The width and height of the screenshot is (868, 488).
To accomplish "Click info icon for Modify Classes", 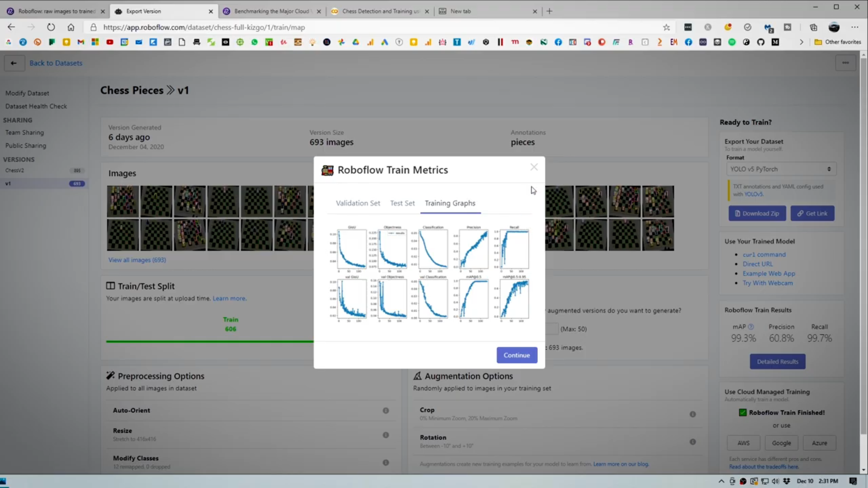I will point(386,462).
